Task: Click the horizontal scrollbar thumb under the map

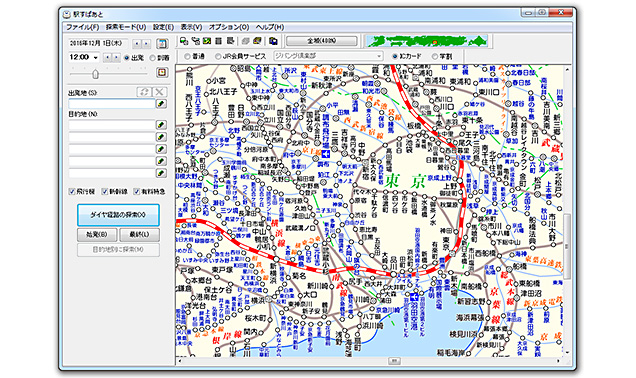Action: tap(394, 361)
